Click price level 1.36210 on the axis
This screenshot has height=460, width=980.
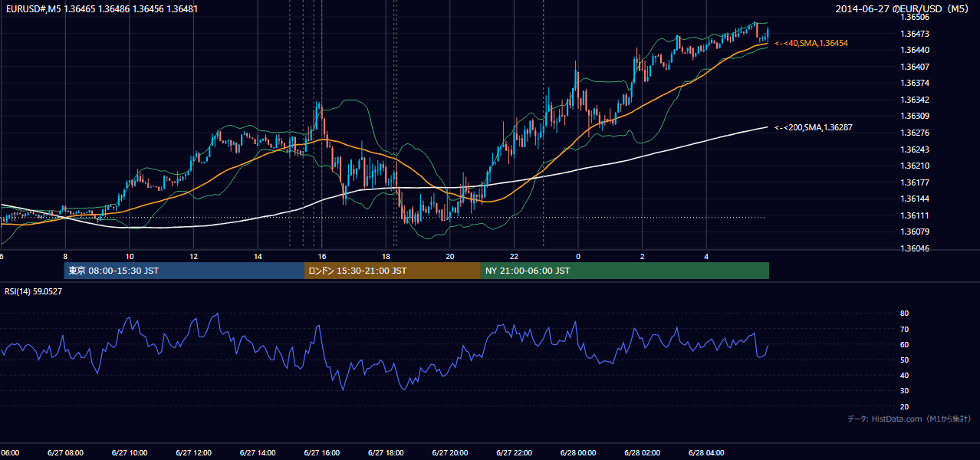(915, 166)
